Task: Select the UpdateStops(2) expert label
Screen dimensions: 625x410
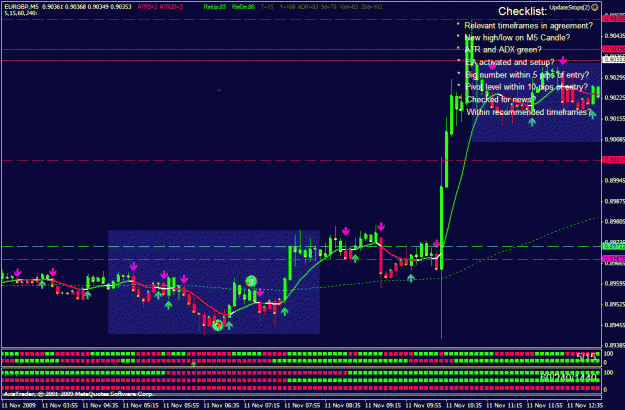Action: click(569, 7)
